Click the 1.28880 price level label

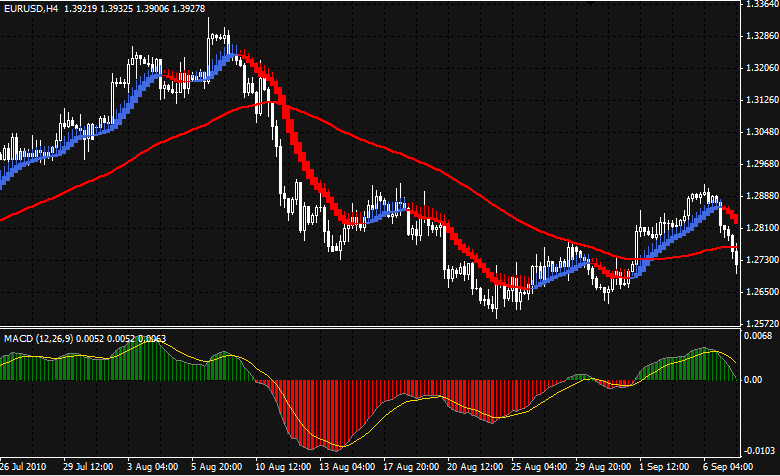click(x=762, y=196)
